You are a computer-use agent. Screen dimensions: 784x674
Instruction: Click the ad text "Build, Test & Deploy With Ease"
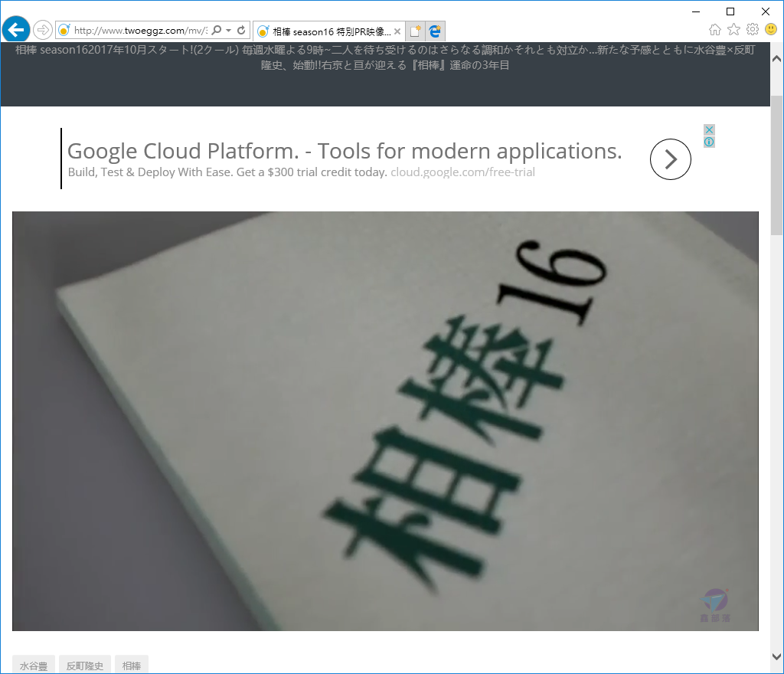coord(150,172)
